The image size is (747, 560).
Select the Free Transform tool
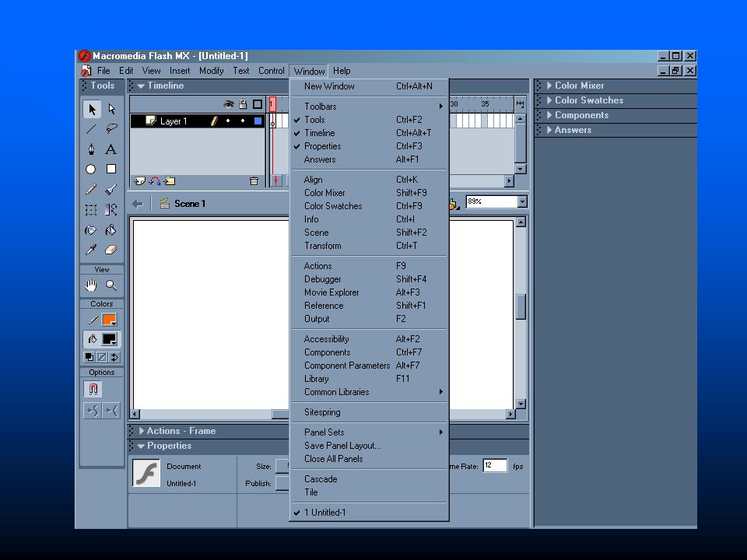coord(91,209)
